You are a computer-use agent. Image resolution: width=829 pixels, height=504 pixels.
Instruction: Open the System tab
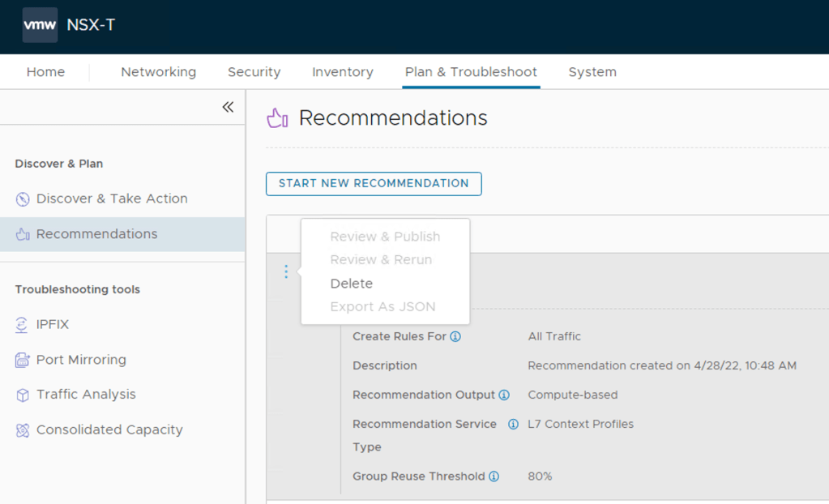[x=592, y=72]
